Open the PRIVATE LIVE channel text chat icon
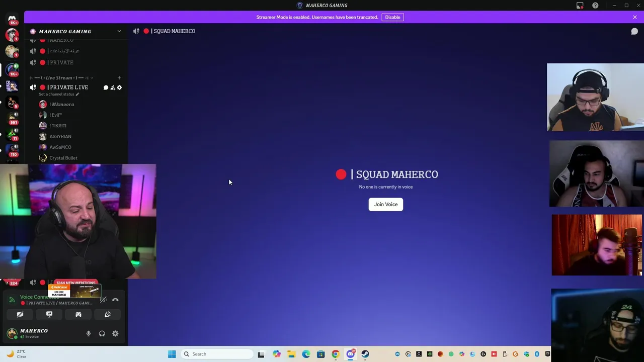Image resolution: width=644 pixels, height=362 pixels. 106,87
